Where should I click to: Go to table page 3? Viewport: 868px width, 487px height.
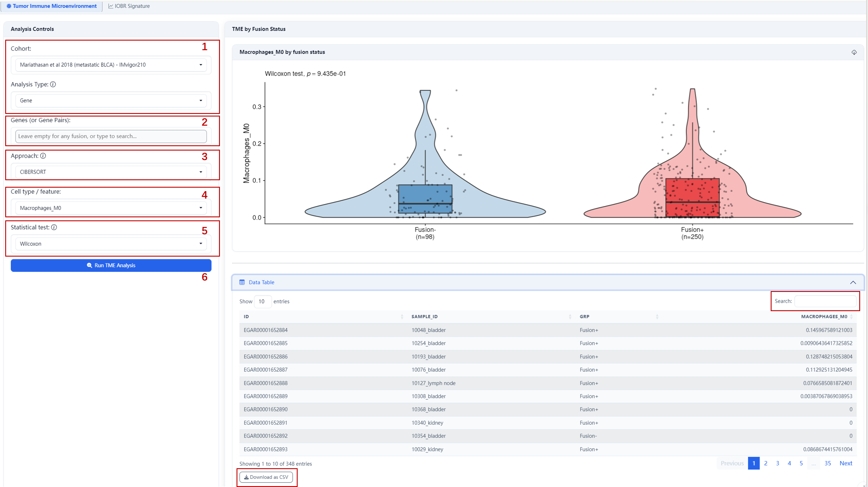click(x=777, y=463)
